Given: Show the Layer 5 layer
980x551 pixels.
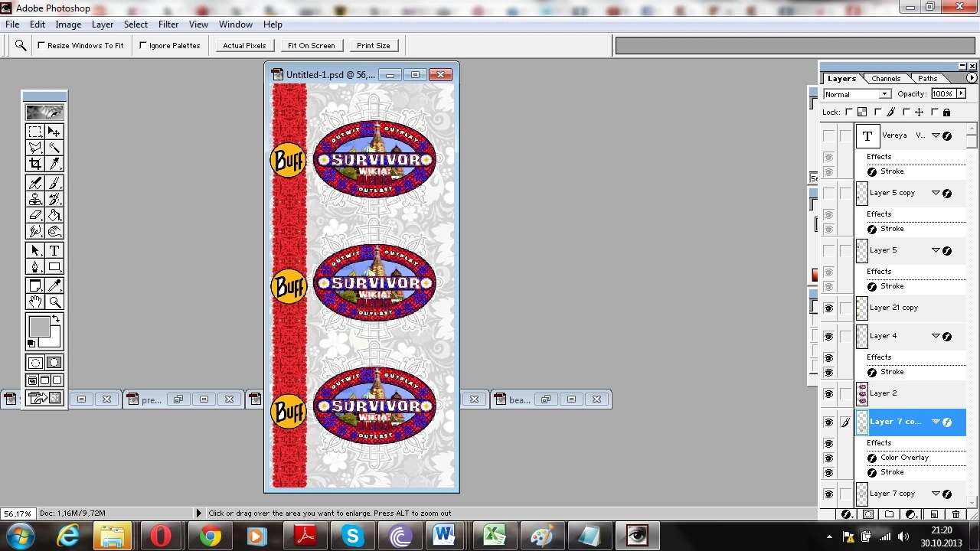Looking at the screenshot, I should (828, 250).
